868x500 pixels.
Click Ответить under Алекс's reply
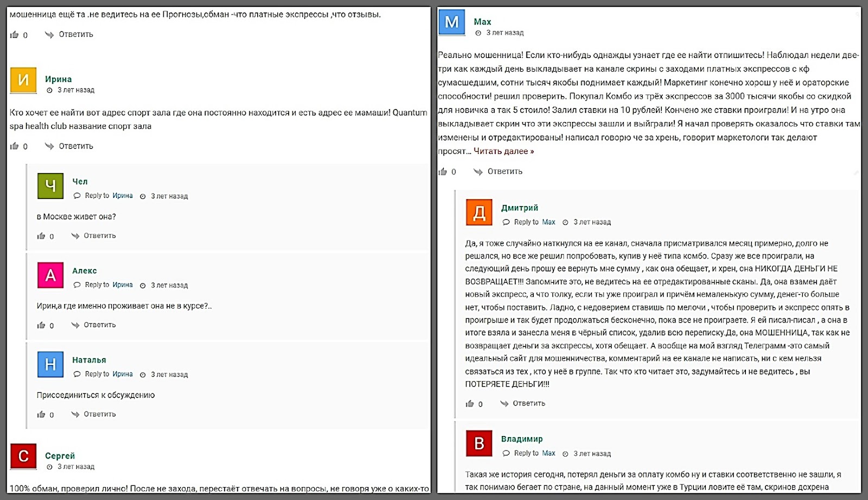pyautogui.click(x=99, y=325)
